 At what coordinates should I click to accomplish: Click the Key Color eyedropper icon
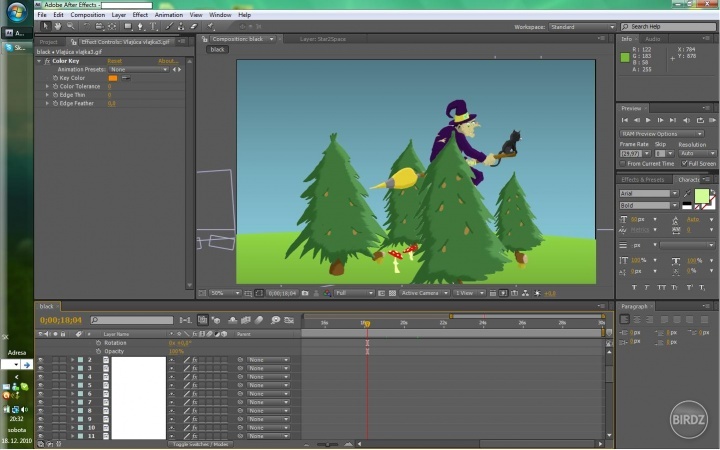pos(126,78)
